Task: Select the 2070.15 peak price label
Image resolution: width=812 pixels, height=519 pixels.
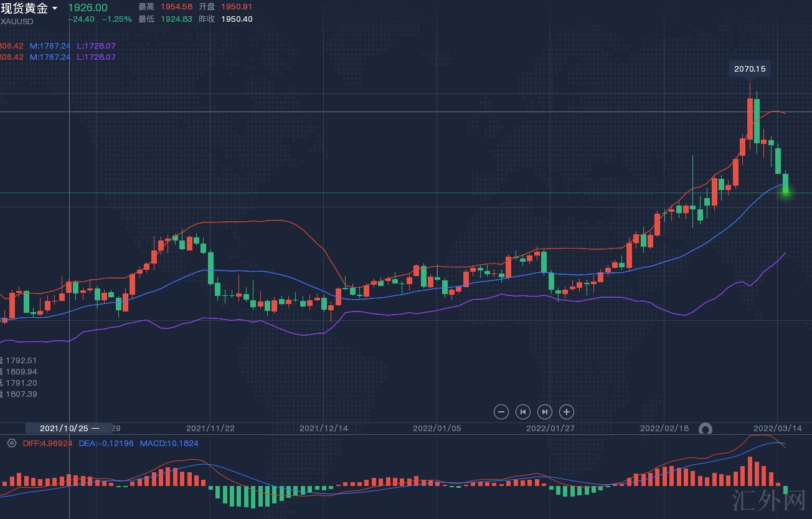Action: click(750, 69)
